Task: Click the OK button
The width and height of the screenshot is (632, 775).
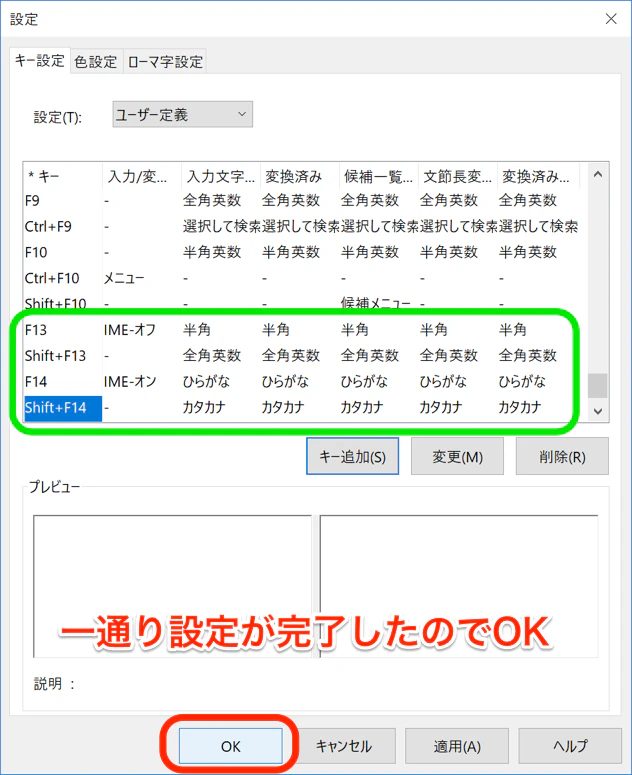Action: (x=230, y=746)
